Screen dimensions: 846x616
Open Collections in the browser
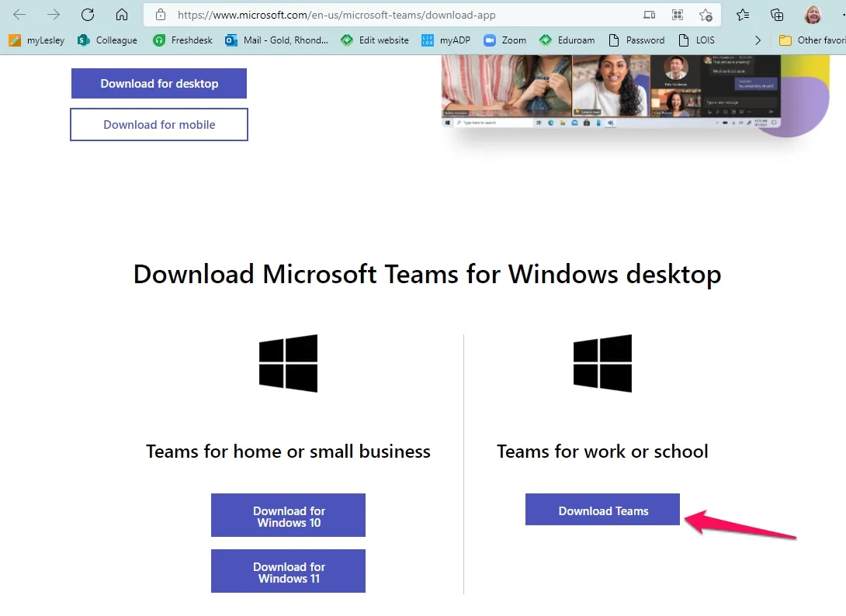click(x=778, y=15)
